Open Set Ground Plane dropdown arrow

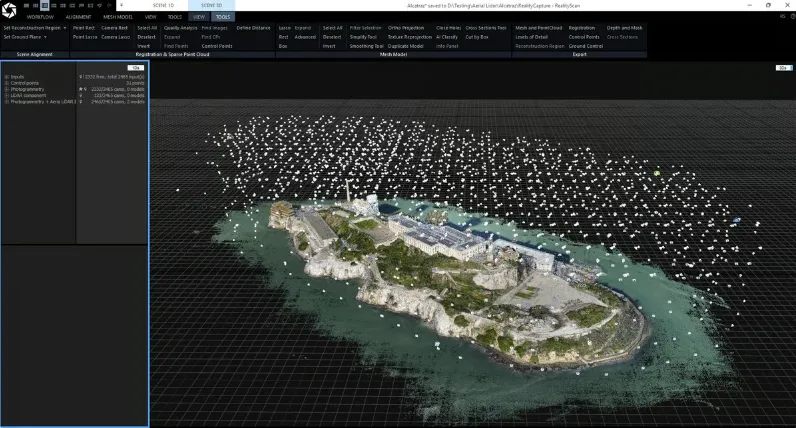(45, 37)
